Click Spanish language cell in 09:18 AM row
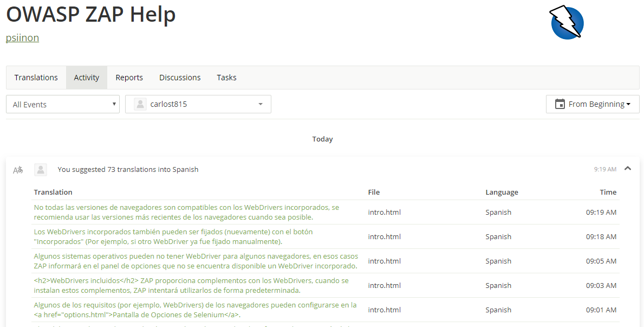 point(498,236)
